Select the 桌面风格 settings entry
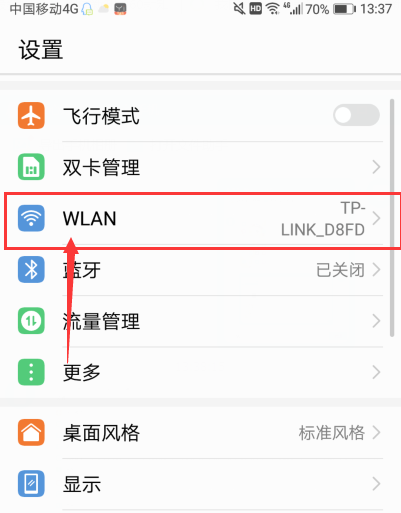401x513 pixels. pos(200,433)
